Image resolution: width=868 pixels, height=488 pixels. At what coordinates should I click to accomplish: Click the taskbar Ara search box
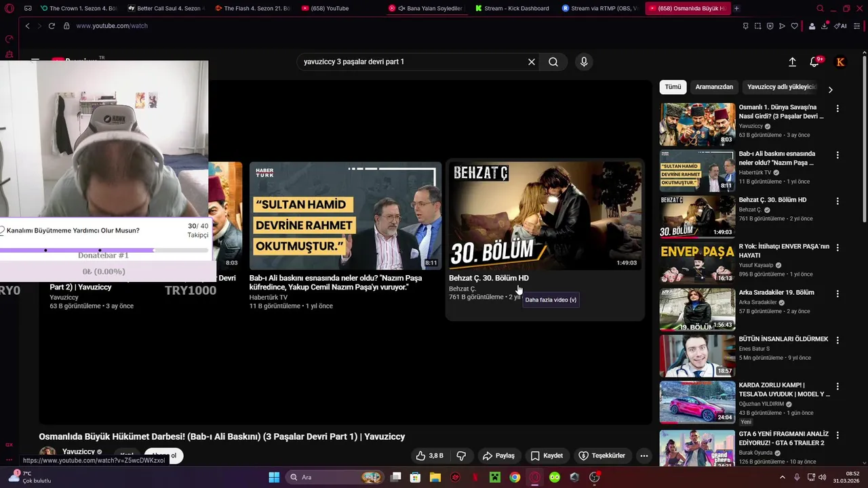click(334, 477)
